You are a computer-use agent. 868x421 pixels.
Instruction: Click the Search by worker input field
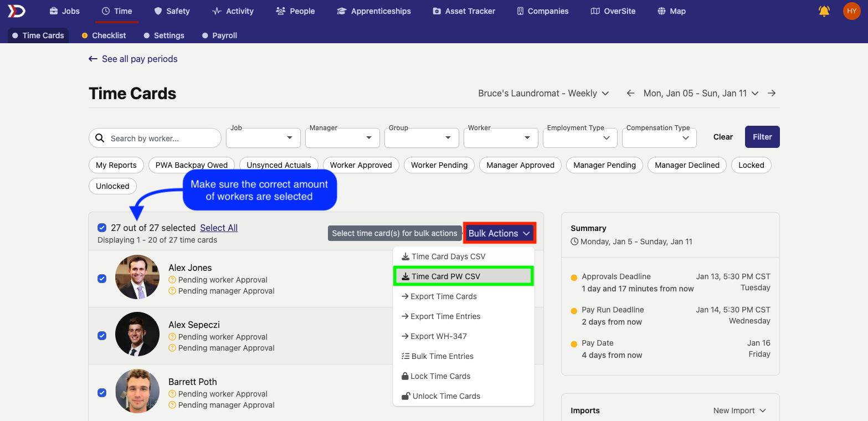click(161, 138)
